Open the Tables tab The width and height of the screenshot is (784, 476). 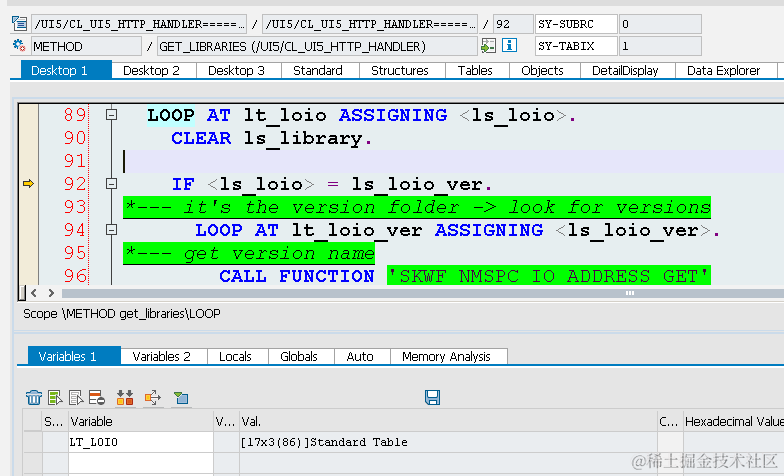pyautogui.click(x=477, y=70)
